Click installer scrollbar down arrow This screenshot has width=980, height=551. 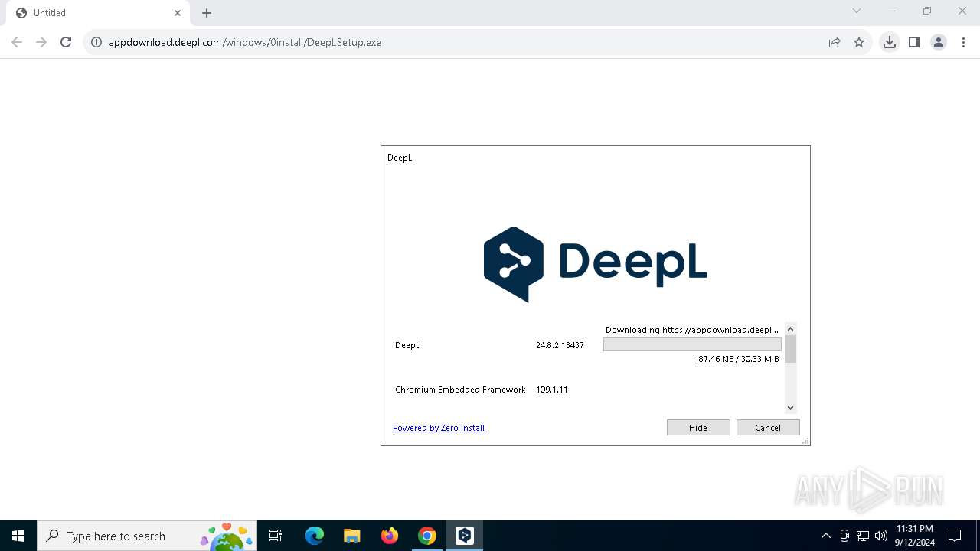(x=791, y=408)
